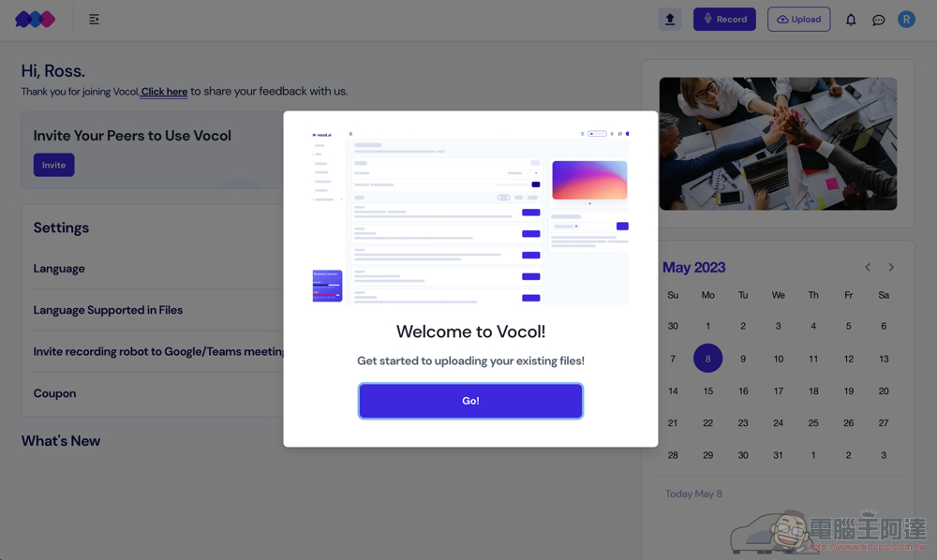Click the team high-five banner image
This screenshot has width=937, height=560.
(778, 143)
